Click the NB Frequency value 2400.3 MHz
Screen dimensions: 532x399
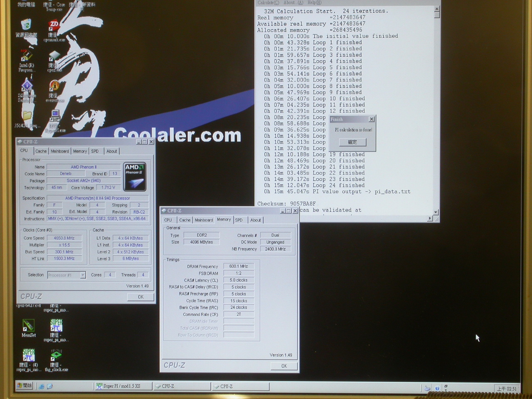[275, 249]
